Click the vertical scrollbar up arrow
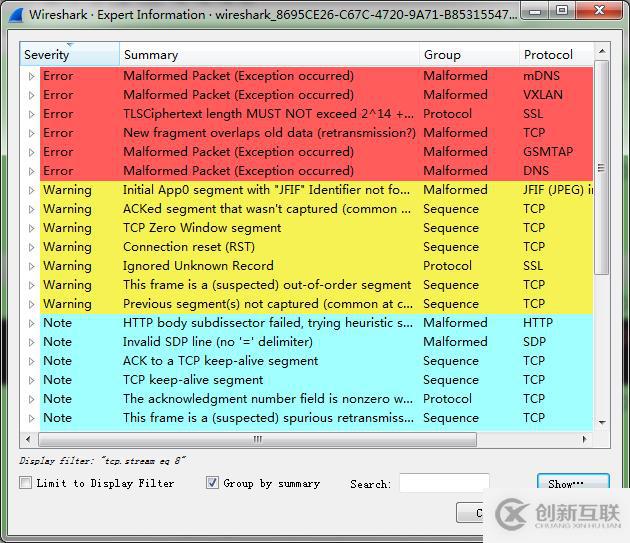 coord(602,51)
